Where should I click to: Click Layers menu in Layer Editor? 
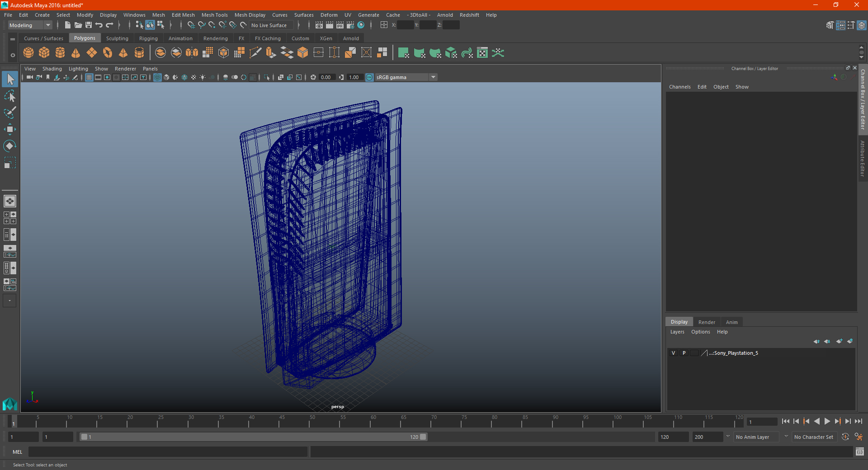click(677, 332)
